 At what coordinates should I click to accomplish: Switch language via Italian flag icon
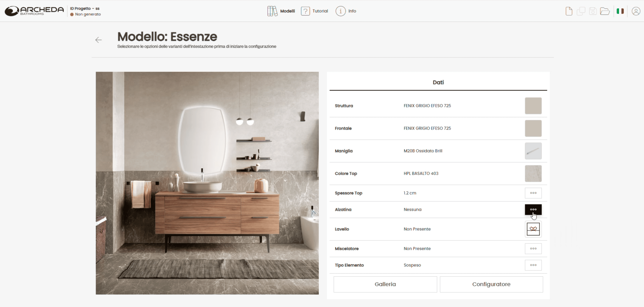pos(620,11)
